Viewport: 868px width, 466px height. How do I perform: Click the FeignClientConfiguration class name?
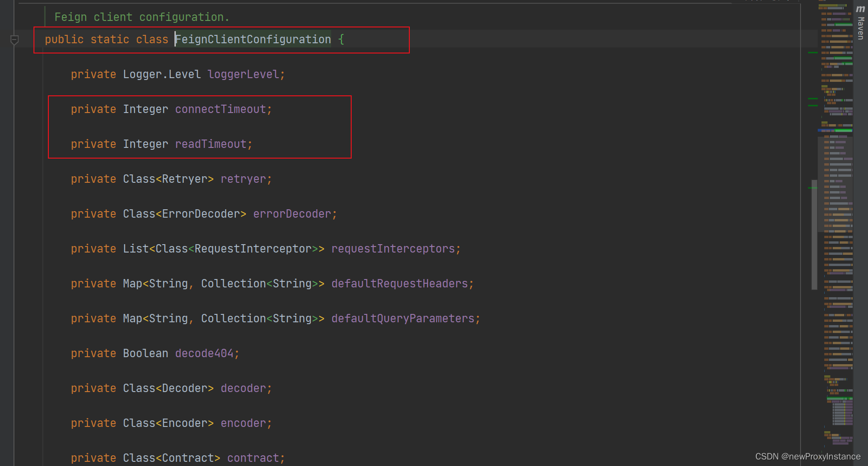point(253,40)
